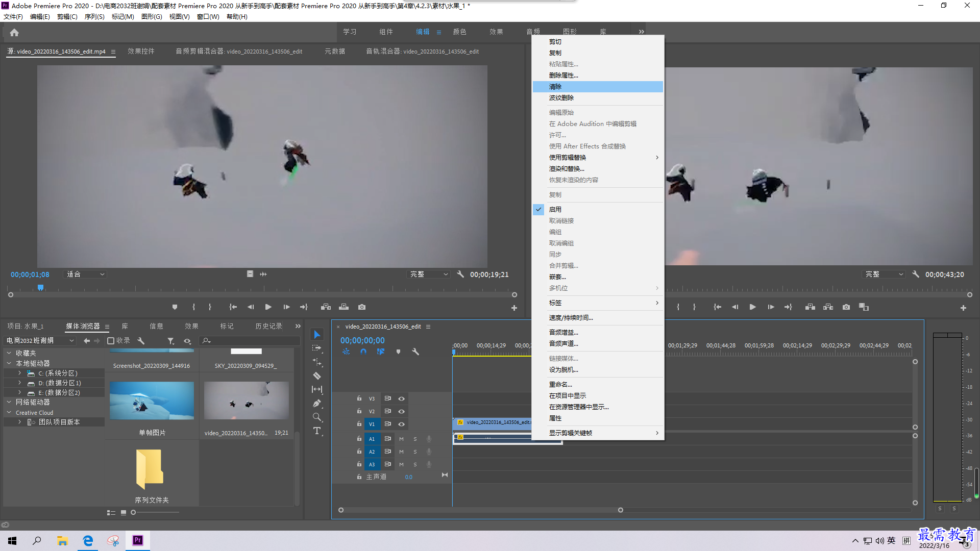Select the Track Select Forward tool
The height and width of the screenshot is (551, 980).
(x=317, y=348)
